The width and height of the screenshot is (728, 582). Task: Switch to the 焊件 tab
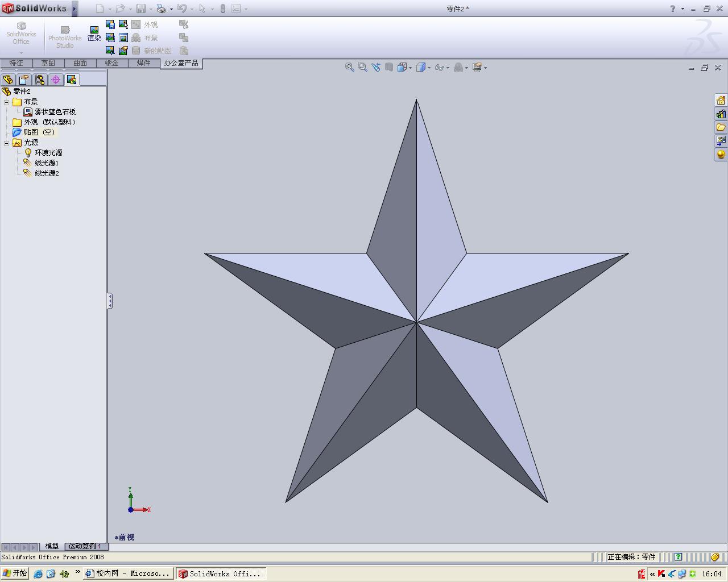point(143,63)
